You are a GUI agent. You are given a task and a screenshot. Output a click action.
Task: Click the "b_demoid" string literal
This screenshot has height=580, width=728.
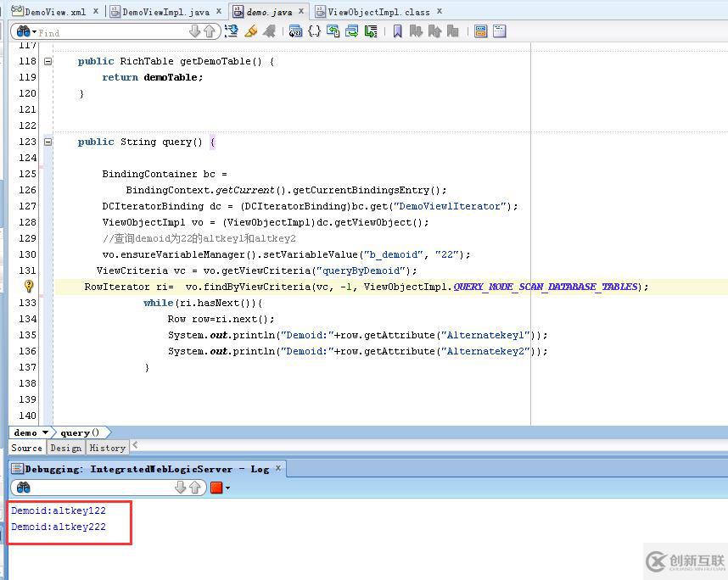click(x=393, y=254)
